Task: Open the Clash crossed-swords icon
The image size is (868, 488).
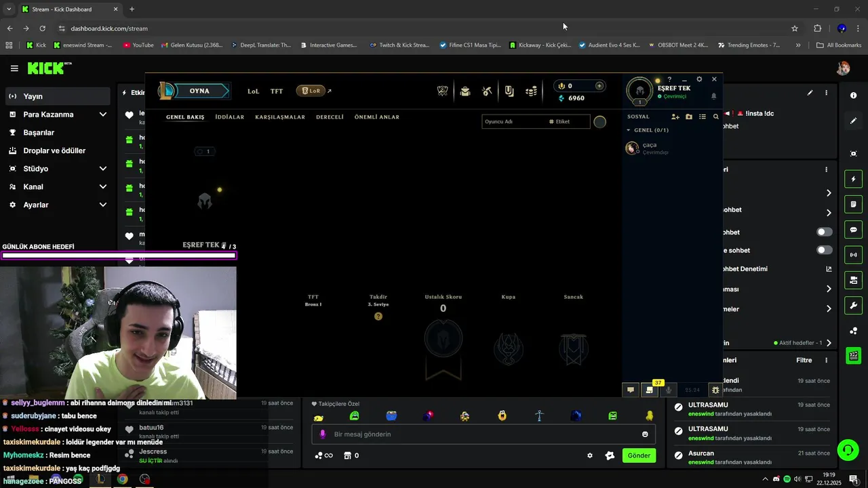Action: click(x=443, y=91)
